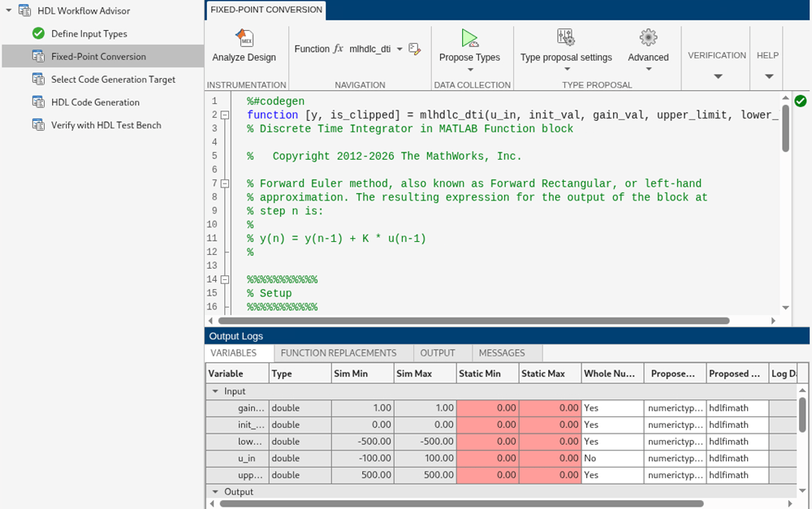Click the Sim Min value -500.00 cell
812x509 pixels.
[x=362, y=442]
